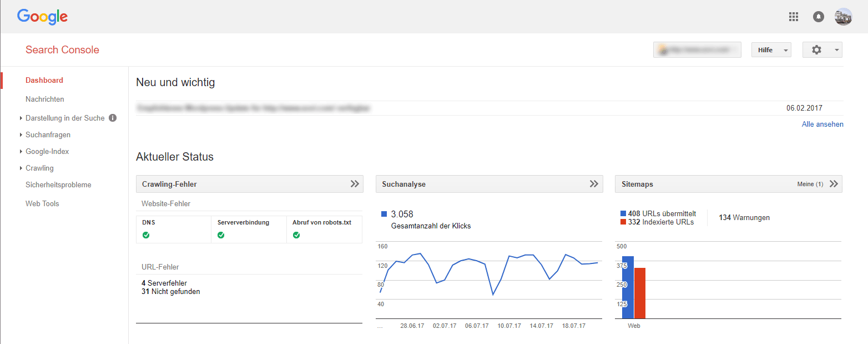Click the DNS green check status
Viewport: 868px width, 344px height.
point(146,235)
